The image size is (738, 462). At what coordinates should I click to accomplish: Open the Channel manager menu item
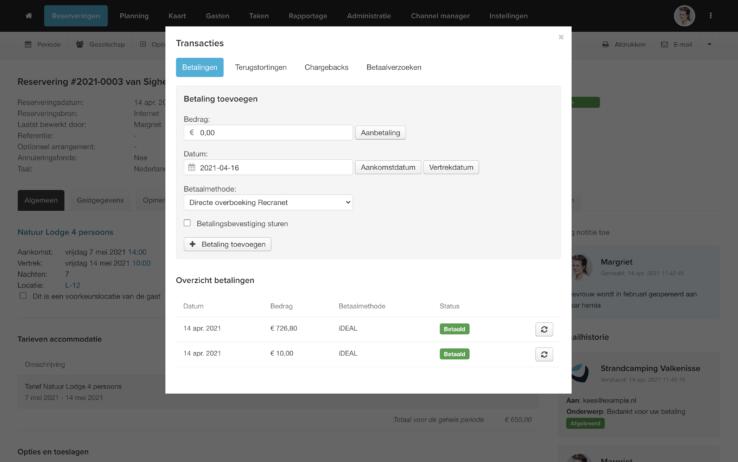(x=440, y=16)
